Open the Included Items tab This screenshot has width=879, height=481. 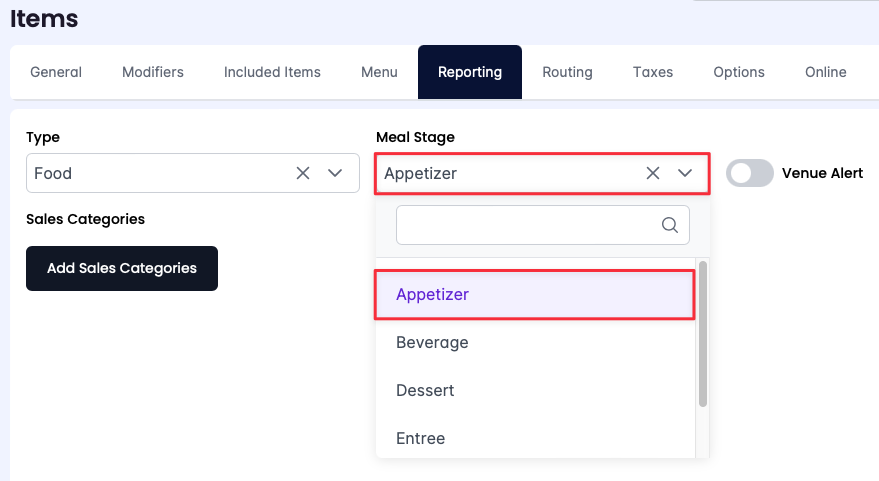[x=272, y=72]
